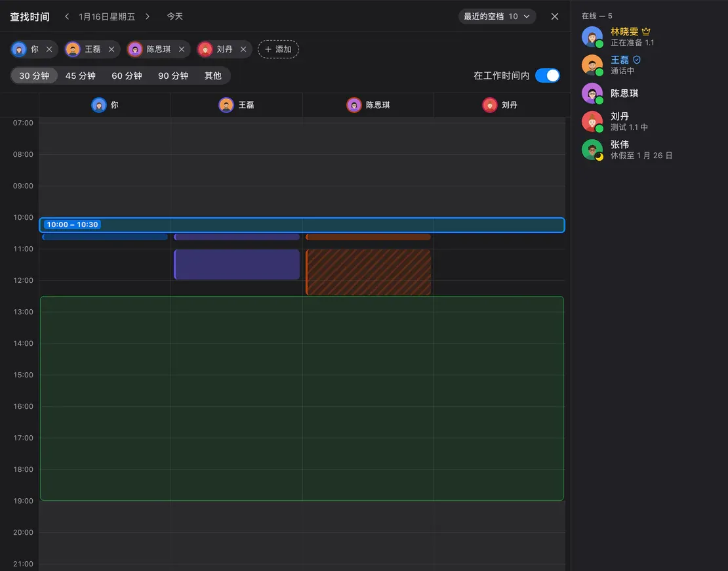728x571 pixels.
Task: Select 45 分钟 duration
Action: coord(80,75)
